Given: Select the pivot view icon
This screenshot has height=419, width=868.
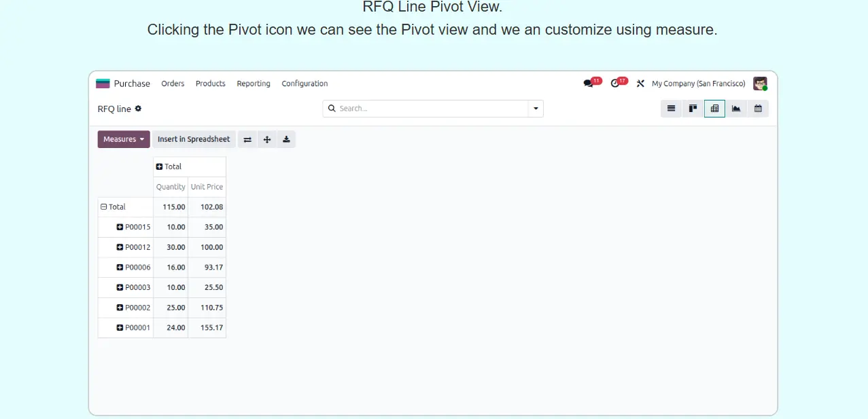Looking at the screenshot, I should click(x=714, y=109).
